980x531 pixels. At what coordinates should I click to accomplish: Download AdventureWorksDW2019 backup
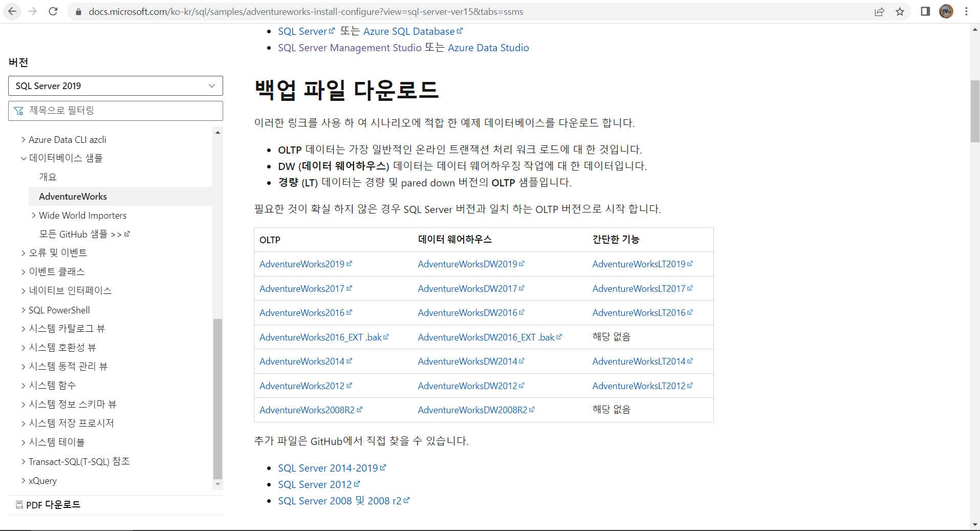pos(471,264)
